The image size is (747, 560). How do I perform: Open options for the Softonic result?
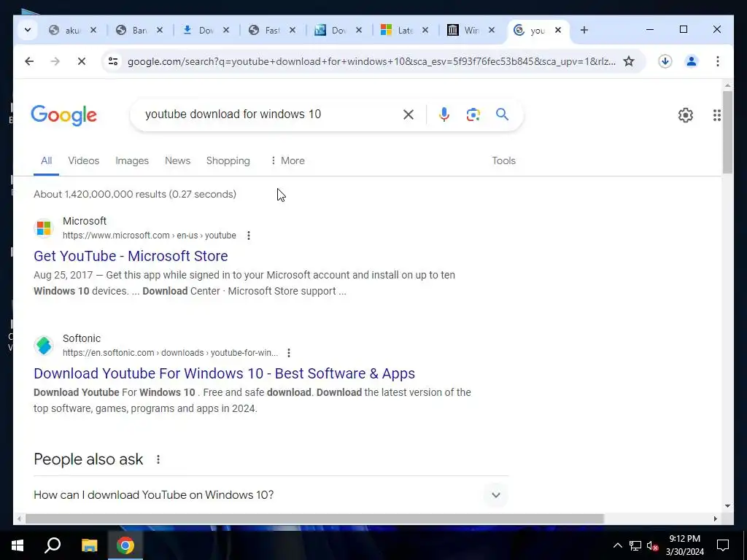[289, 353]
